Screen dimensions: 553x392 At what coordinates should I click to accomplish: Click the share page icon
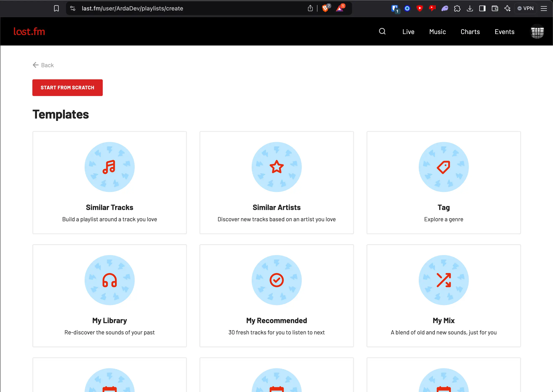[x=310, y=8]
